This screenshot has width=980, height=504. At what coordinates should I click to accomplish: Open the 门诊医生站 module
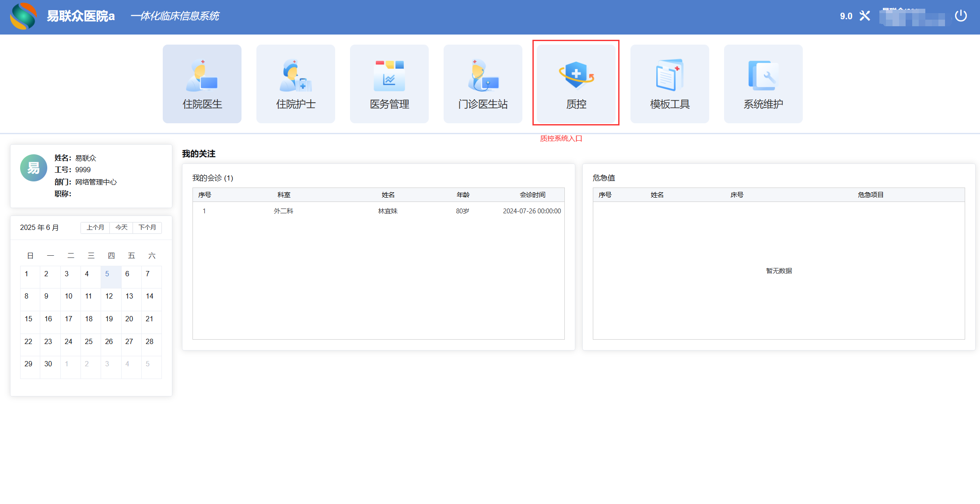click(483, 84)
